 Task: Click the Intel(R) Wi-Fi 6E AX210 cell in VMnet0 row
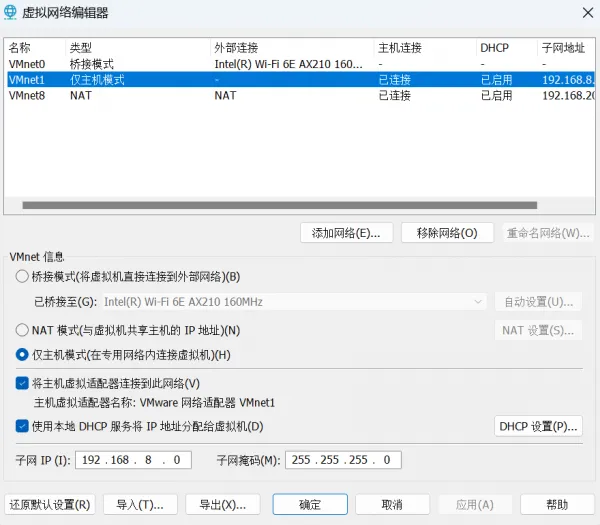click(289, 64)
